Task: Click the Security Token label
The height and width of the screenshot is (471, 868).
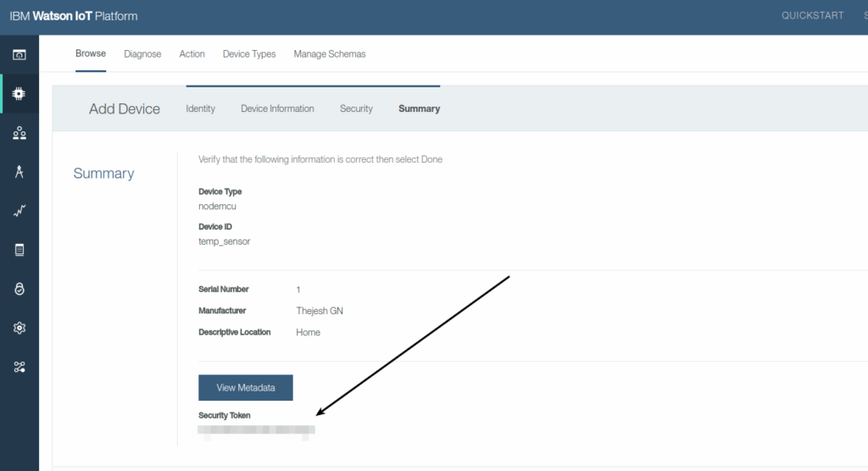Action: click(x=224, y=415)
